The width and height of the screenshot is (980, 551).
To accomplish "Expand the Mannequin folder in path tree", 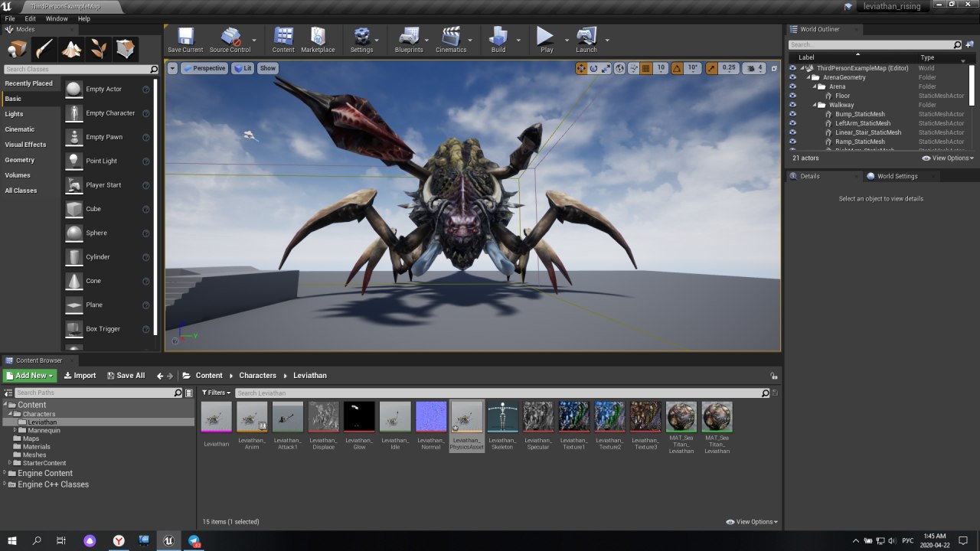I will click(x=15, y=430).
